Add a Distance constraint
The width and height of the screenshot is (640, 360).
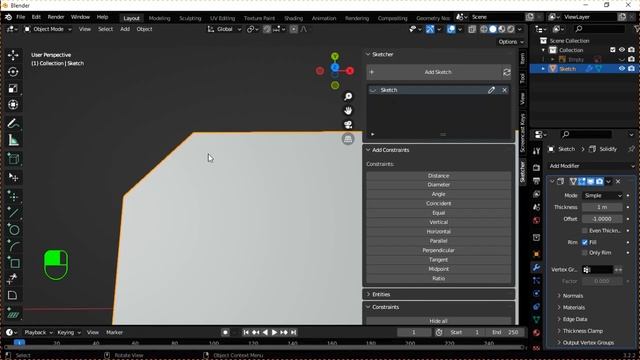click(x=439, y=176)
